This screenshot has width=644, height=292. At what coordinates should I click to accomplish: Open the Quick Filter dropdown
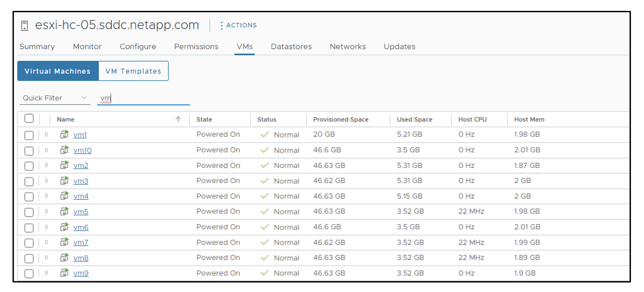coord(54,98)
